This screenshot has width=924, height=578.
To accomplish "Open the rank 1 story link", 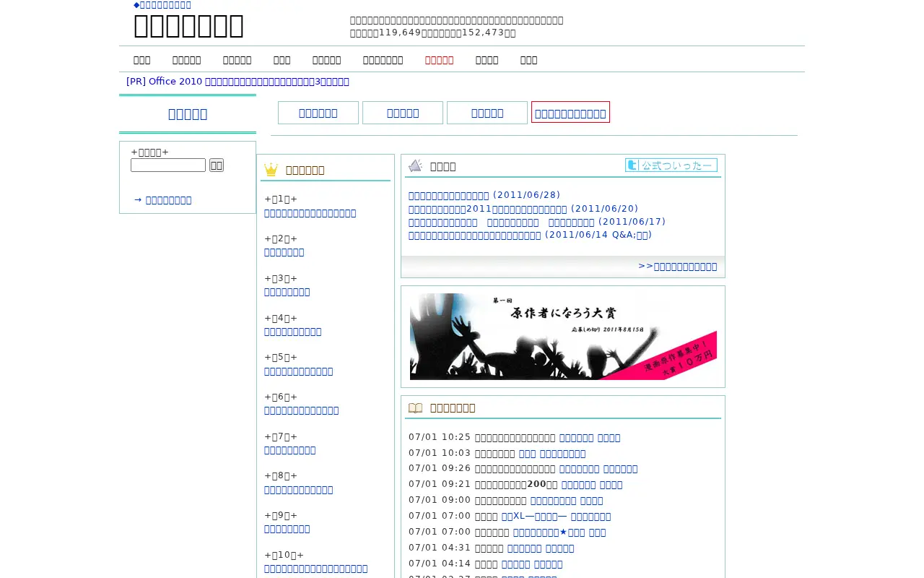I will click(310, 213).
